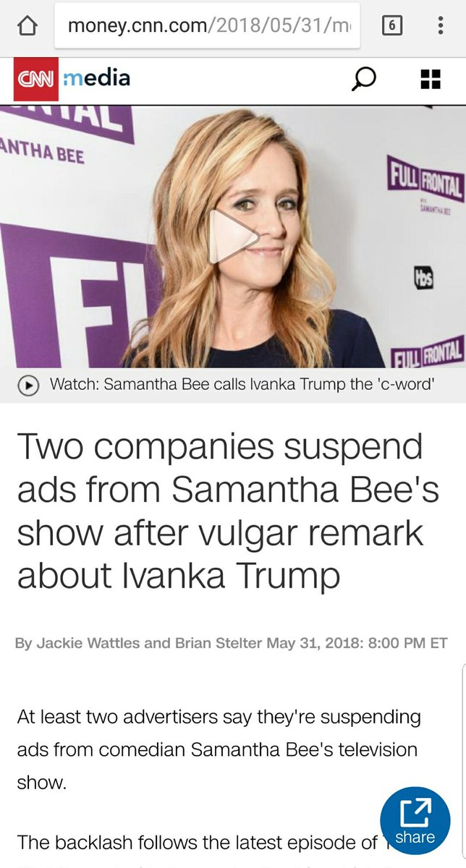Select the money.cnn.com address bar
Image resolution: width=466 pixels, height=868 pixels.
pos(207,27)
